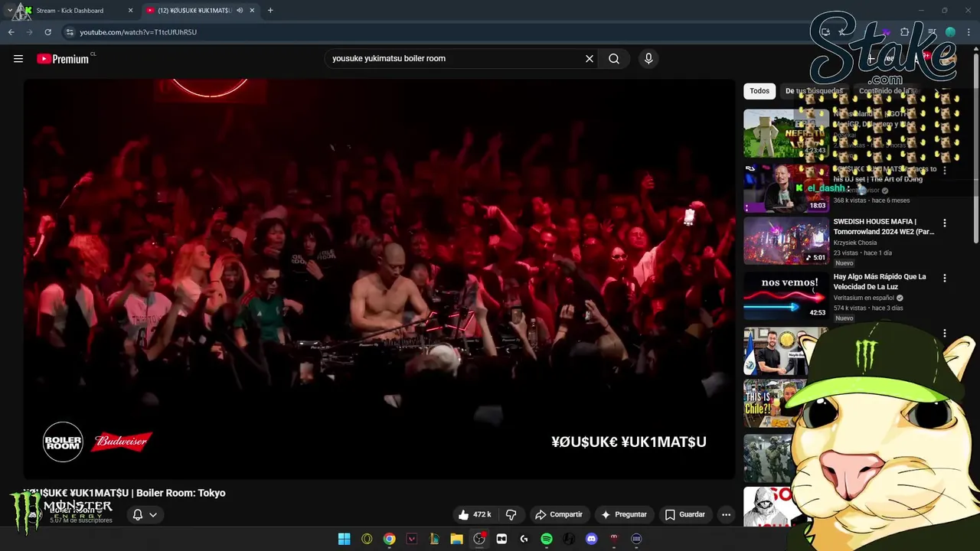Share the video with Compartir
Viewport: 980px width, 551px height.
coord(559,515)
